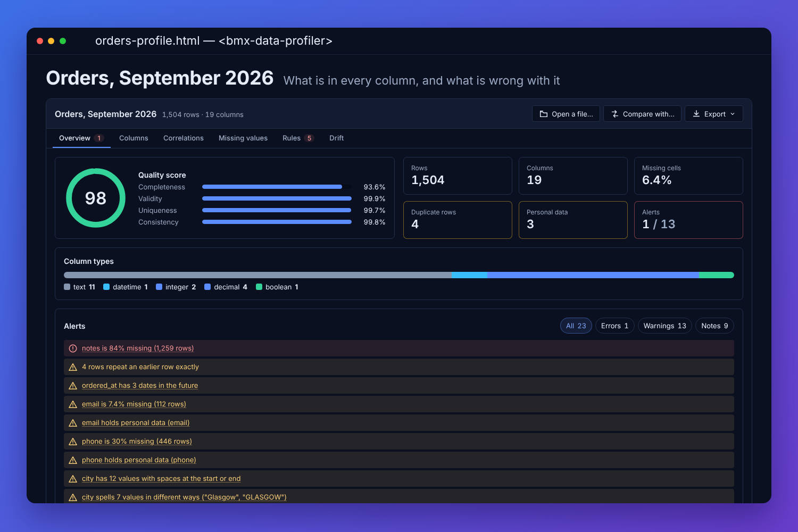
Task: Show all 23 alerts filter
Action: tap(576, 326)
